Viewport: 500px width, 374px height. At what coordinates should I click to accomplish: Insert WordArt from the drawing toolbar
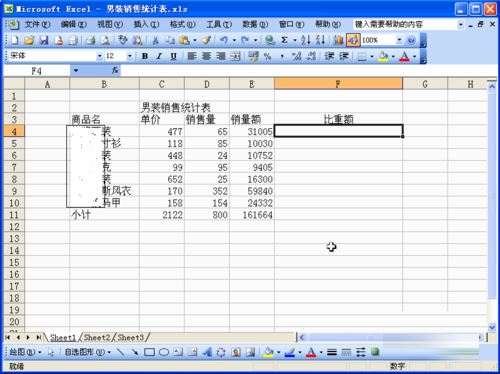[207, 352]
